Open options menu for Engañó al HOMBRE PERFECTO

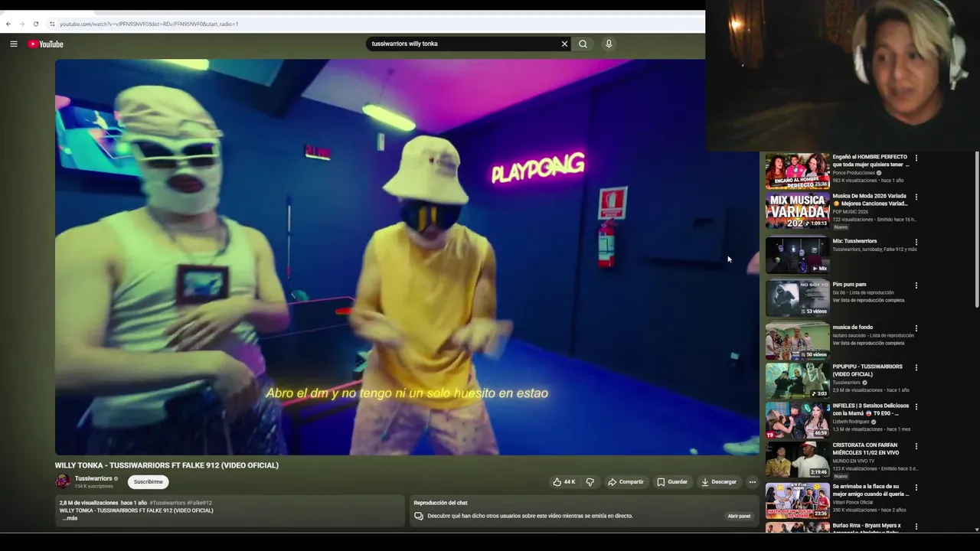(x=916, y=158)
